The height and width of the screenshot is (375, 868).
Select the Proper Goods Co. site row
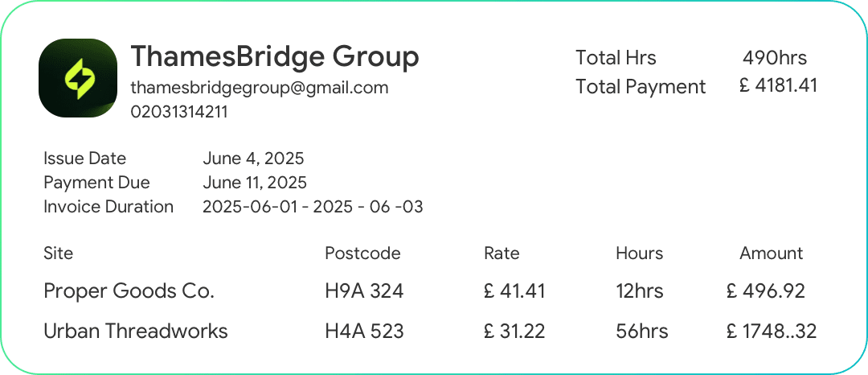(129, 291)
